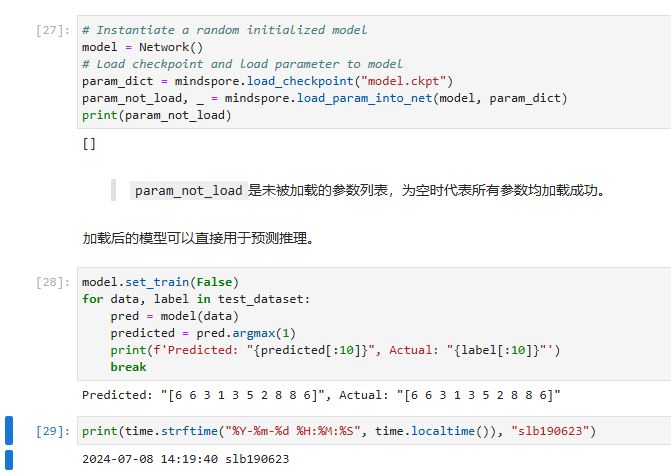Click the output '2024-07-08 14:19:40 slb190623'
Screen dimensions: 671x473
[x=186, y=459]
